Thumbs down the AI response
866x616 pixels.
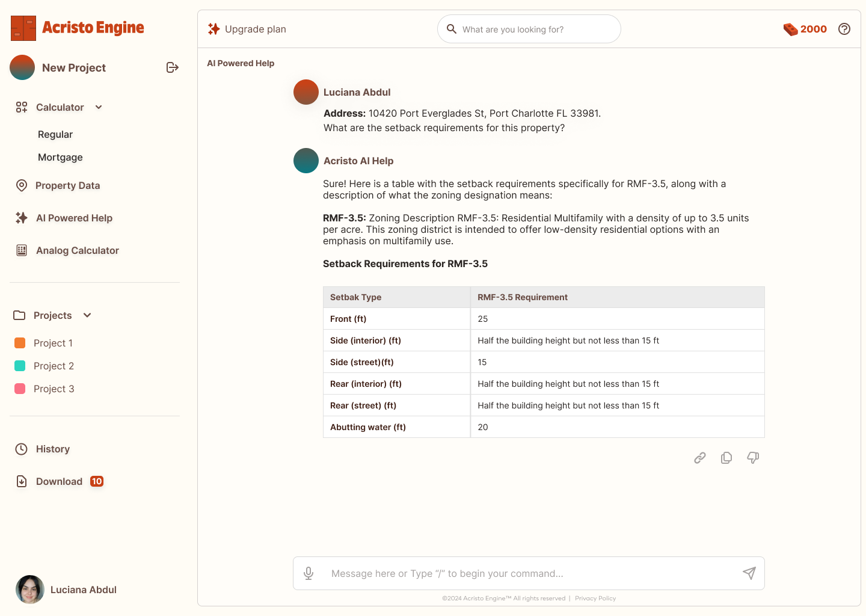(753, 458)
